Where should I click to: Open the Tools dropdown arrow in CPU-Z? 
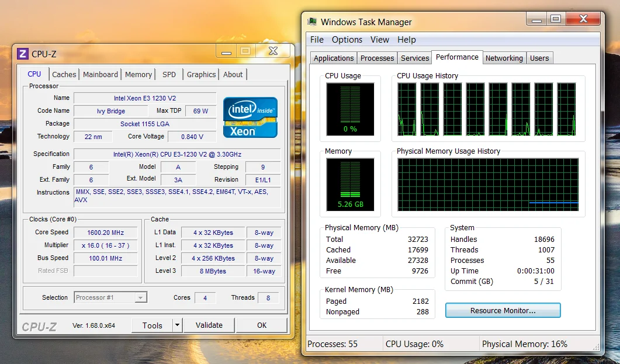[177, 325]
